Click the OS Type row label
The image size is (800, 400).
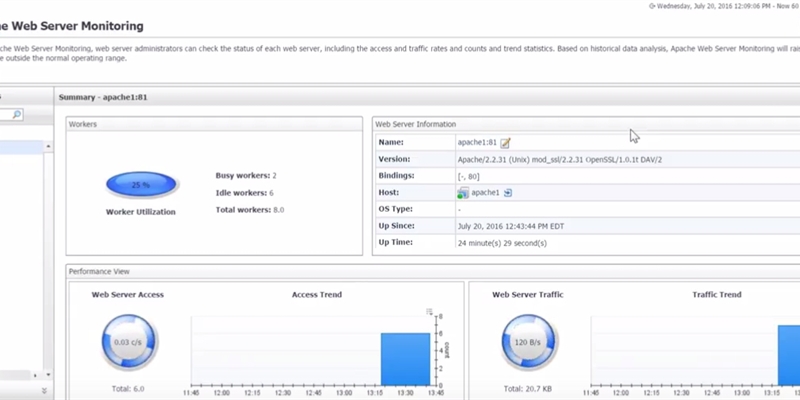395,209
